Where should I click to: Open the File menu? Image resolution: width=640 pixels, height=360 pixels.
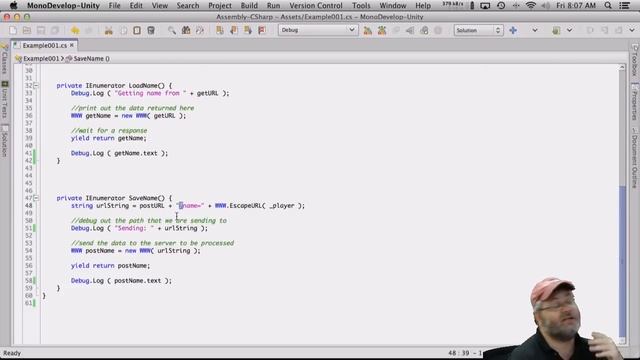(x=114, y=6)
